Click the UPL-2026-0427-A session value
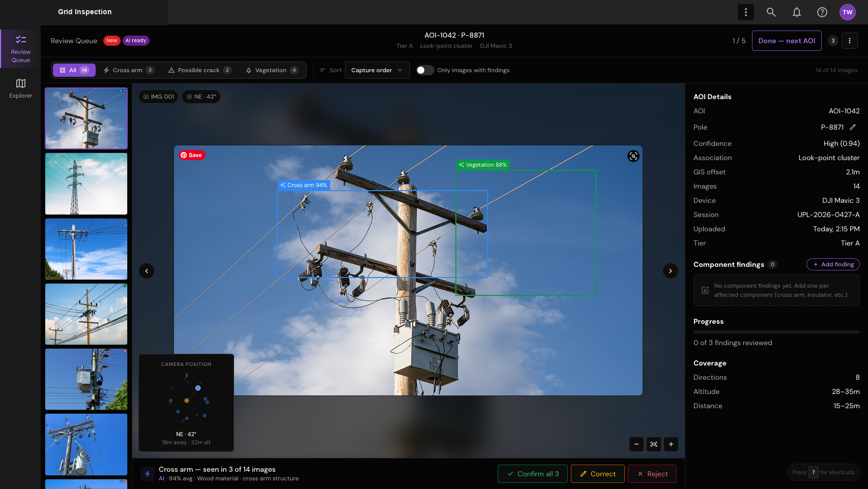 click(828, 215)
